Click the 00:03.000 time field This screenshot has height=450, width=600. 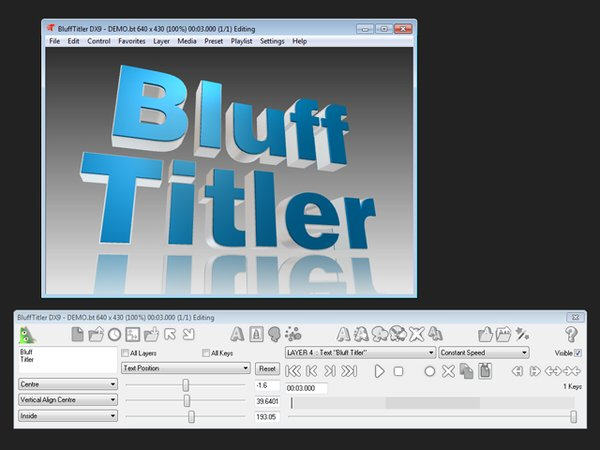point(306,388)
